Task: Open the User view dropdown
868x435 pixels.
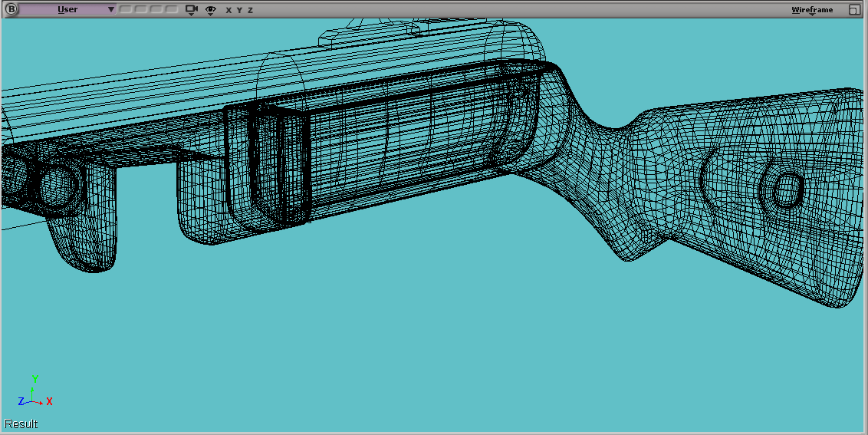Action: 67,9
